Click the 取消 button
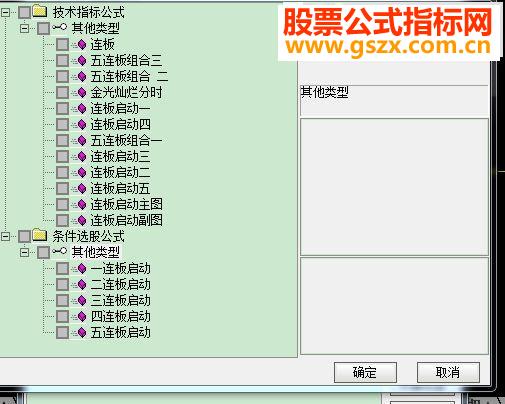 [x=448, y=372]
